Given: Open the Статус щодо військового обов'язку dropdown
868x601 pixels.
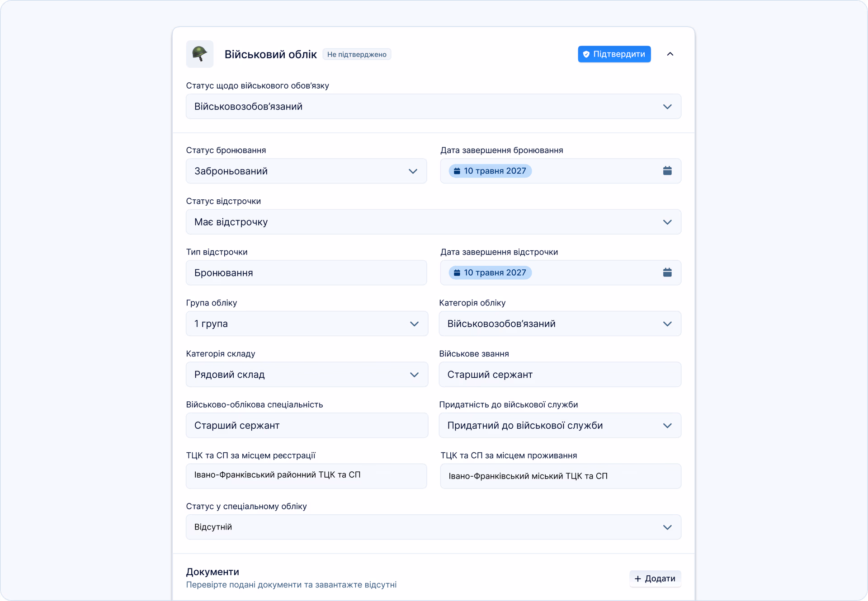Looking at the screenshot, I should tap(433, 107).
